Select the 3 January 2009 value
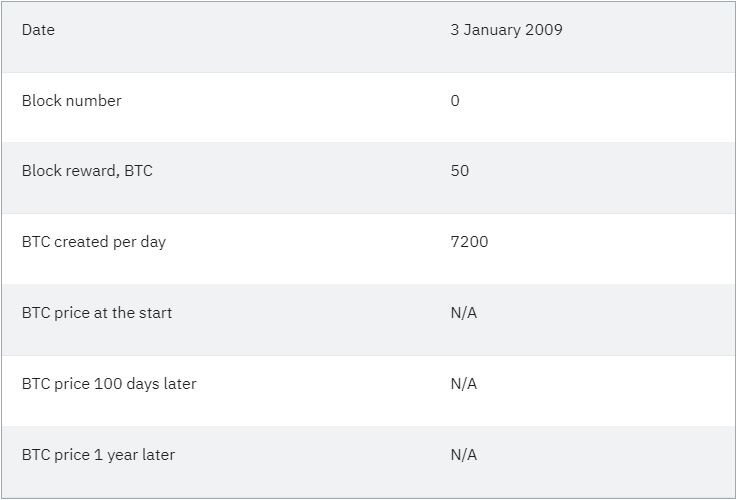 click(506, 30)
